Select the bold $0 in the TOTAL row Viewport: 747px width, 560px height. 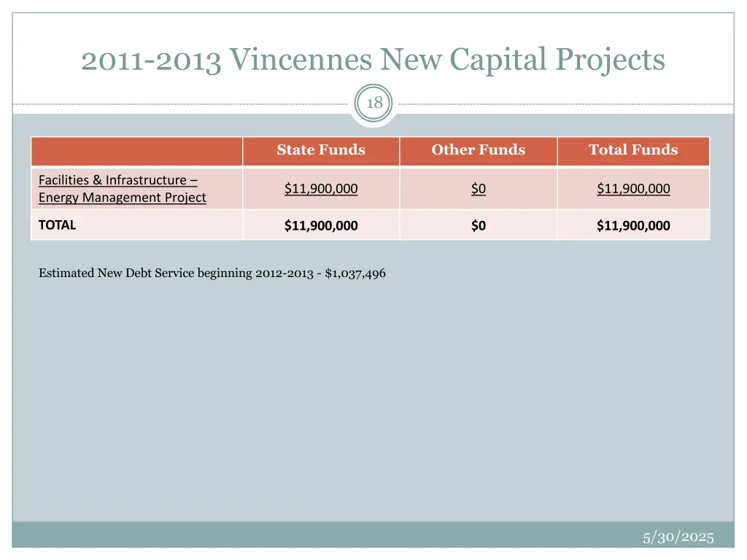(x=478, y=225)
